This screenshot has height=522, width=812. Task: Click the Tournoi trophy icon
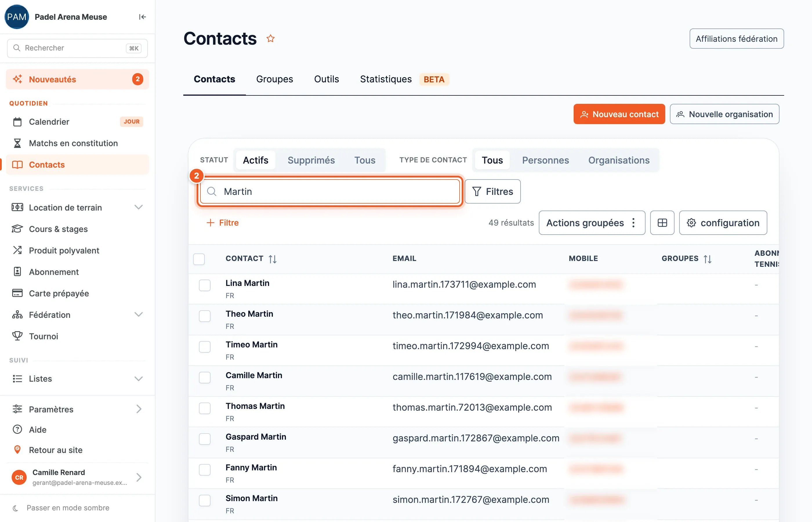coord(17,336)
